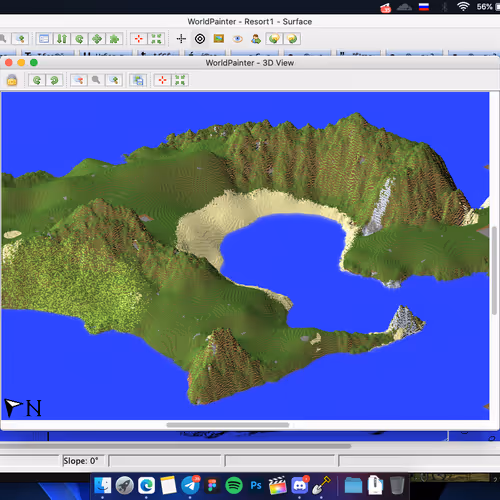Reset zoom with the 3D View magnifier
The width and height of the screenshot is (500, 500).
pyautogui.click(x=96, y=80)
